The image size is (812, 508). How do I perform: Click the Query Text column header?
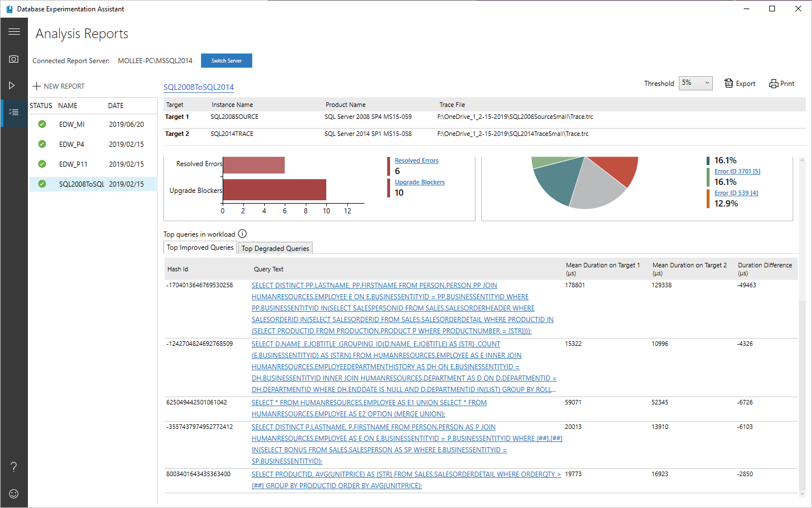coord(269,269)
